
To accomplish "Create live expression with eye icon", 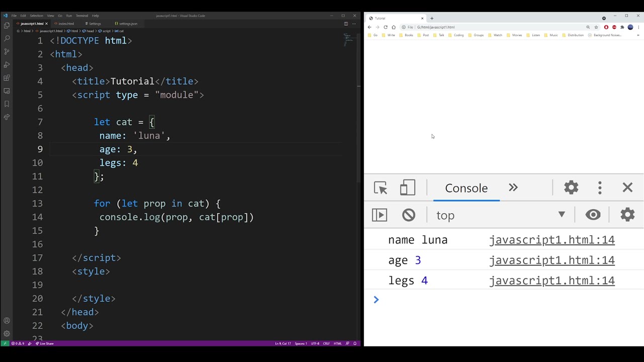I will (x=593, y=215).
